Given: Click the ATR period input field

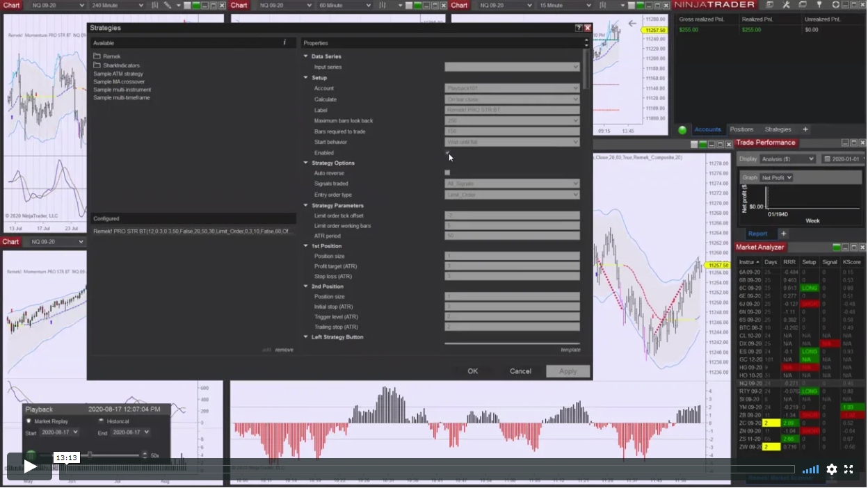Looking at the screenshot, I should 512,236.
